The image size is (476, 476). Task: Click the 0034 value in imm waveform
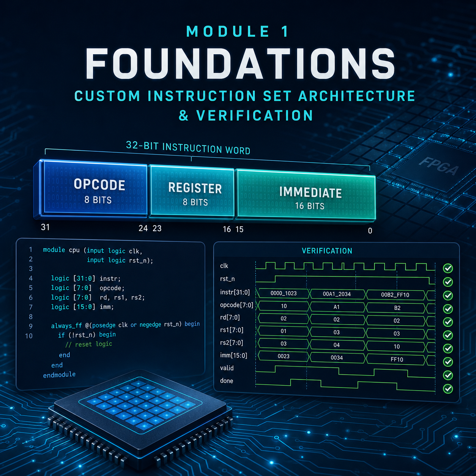click(337, 358)
